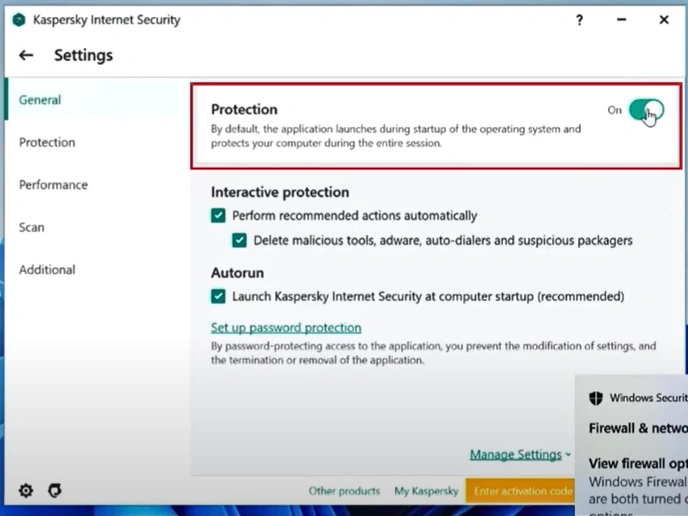Click the Settings page title
This screenshot has width=688, height=516.
point(83,55)
